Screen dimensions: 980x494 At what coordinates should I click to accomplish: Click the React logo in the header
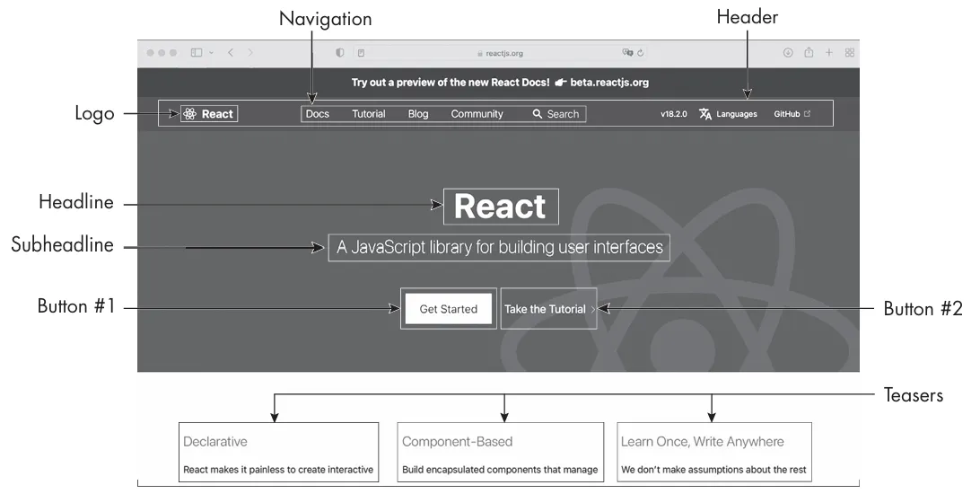(x=208, y=114)
